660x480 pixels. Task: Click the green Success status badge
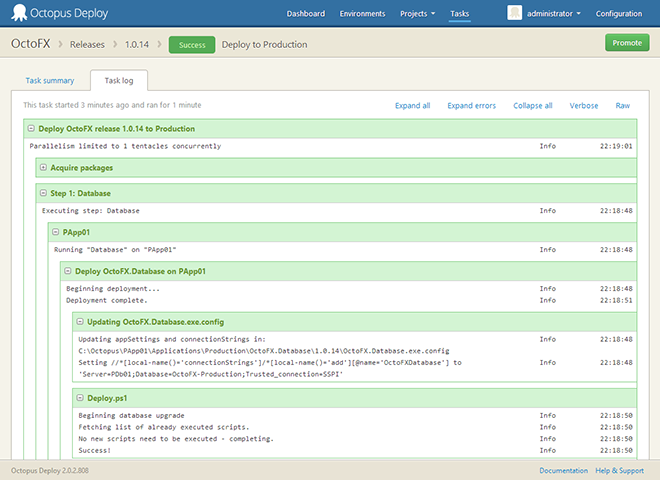(192, 45)
